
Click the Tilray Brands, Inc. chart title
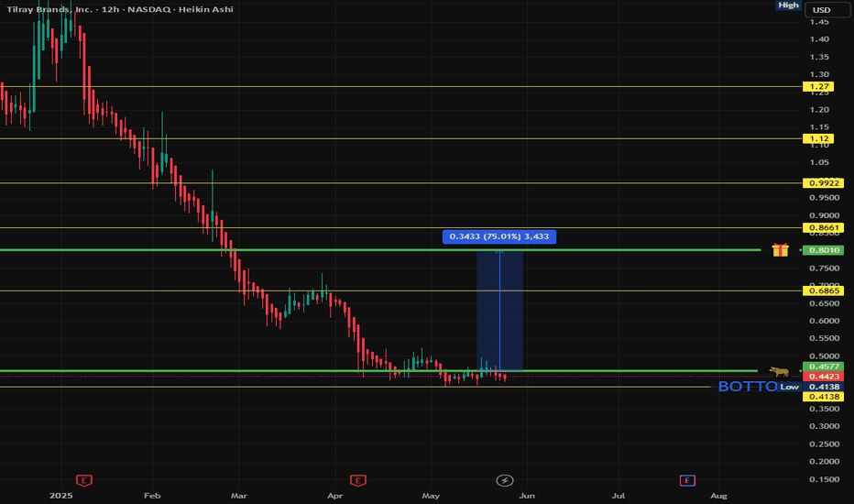pyautogui.click(x=49, y=9)
